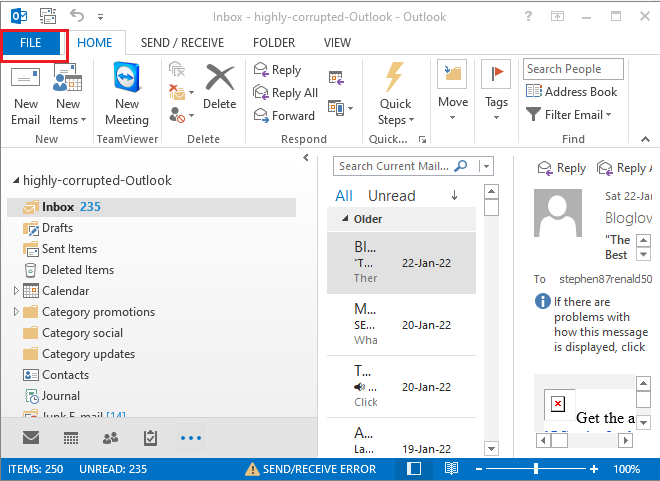This screenshot has height=481, width=660.
Task: Open the Quick Steps dialog launcher
Action: (x=422, y=139)
